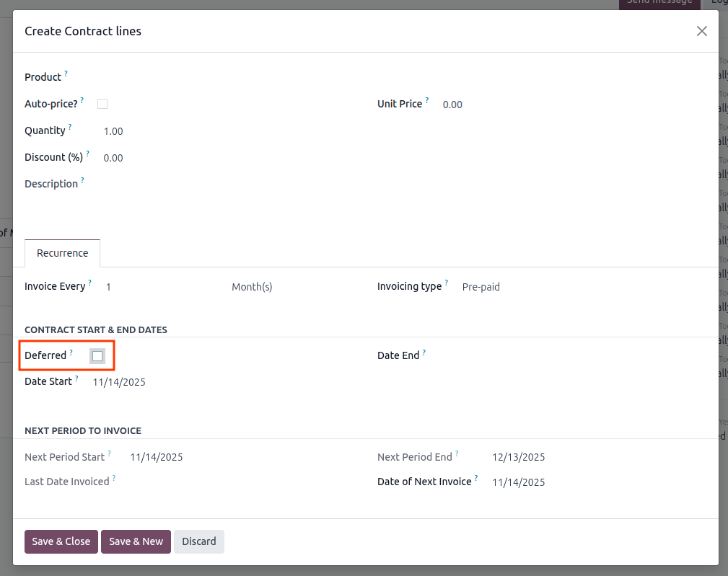Click the Save & Close button
The height and width of the screenshot is (576, 728).
61,541
